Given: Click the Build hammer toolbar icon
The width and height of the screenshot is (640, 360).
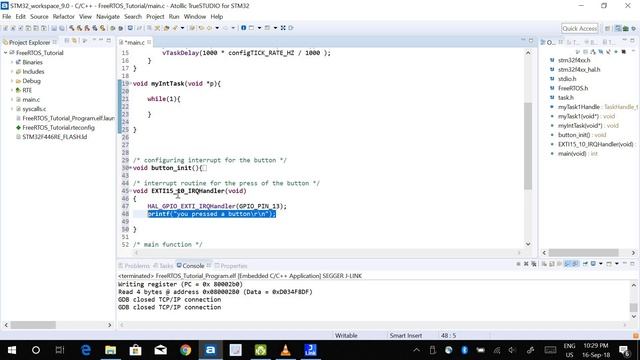Looking at the screenshot, I should pyautogui.click(x=72, y=28).
